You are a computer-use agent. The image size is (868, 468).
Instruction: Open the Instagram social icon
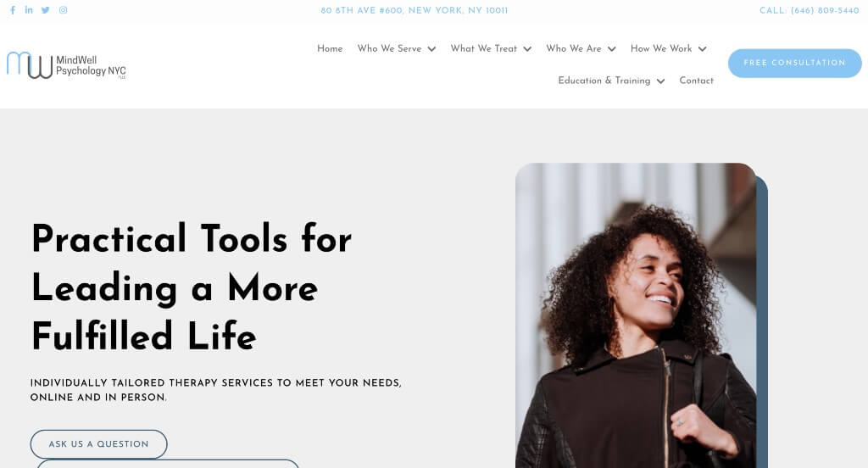(63, 10)
